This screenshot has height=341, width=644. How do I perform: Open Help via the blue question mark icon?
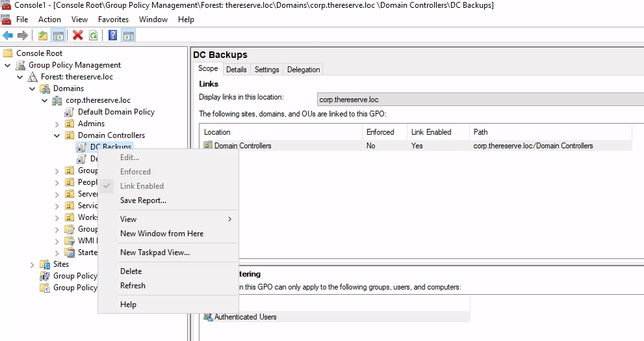113,35
